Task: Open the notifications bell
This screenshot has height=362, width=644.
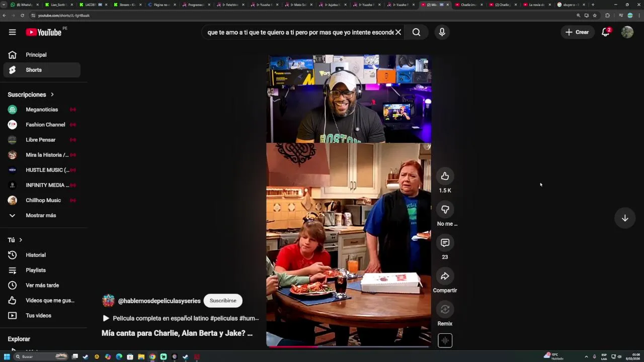Action: click(606, 32)
